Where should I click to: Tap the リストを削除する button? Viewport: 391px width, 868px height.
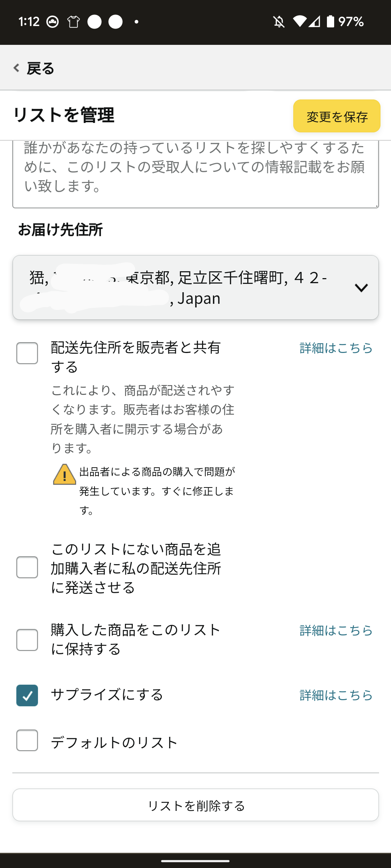coord(195,805)
